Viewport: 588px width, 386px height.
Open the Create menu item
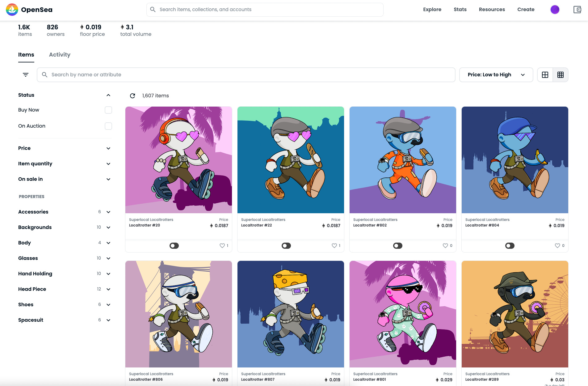(x=526, y=10)
